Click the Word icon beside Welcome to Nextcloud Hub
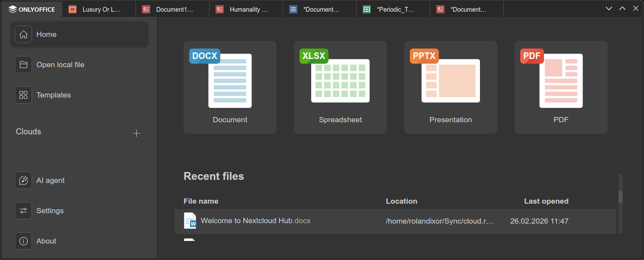This screenshot has width=644, height=260. 190,221
